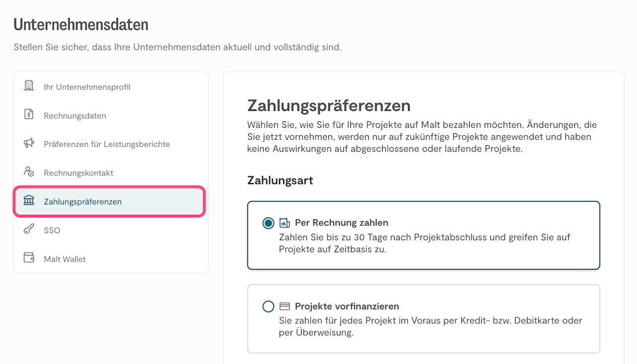This screenshot has width=637, height=364.
Task: Click the person icon beside Rechnungskontakt
Action: (29, 172)
